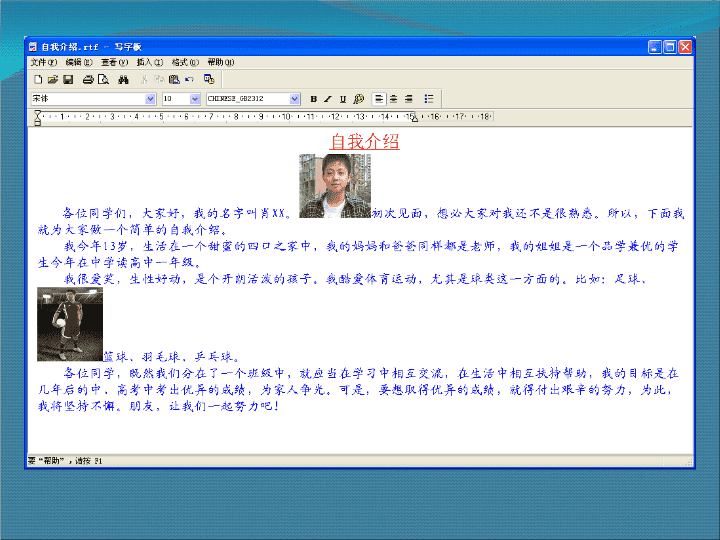Toggle Italic formatting
Screen dimensions: 720x540
[328, 99]
